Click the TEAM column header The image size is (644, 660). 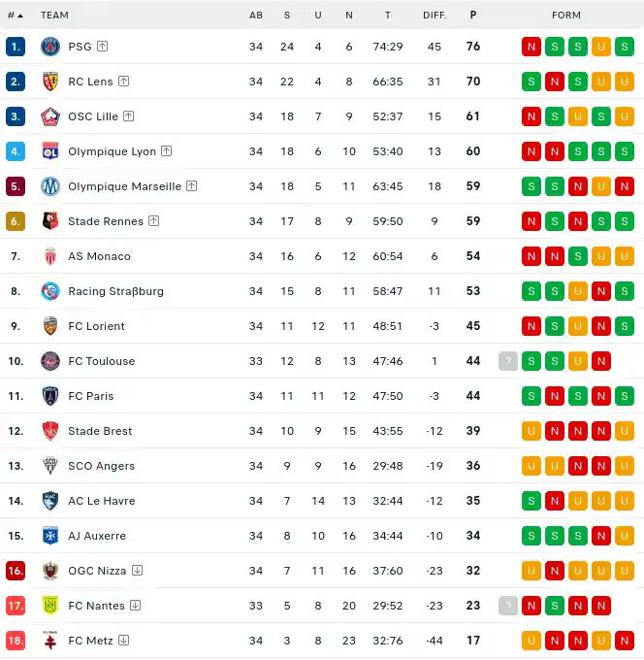pyautogui.click(x=54, y=16)
